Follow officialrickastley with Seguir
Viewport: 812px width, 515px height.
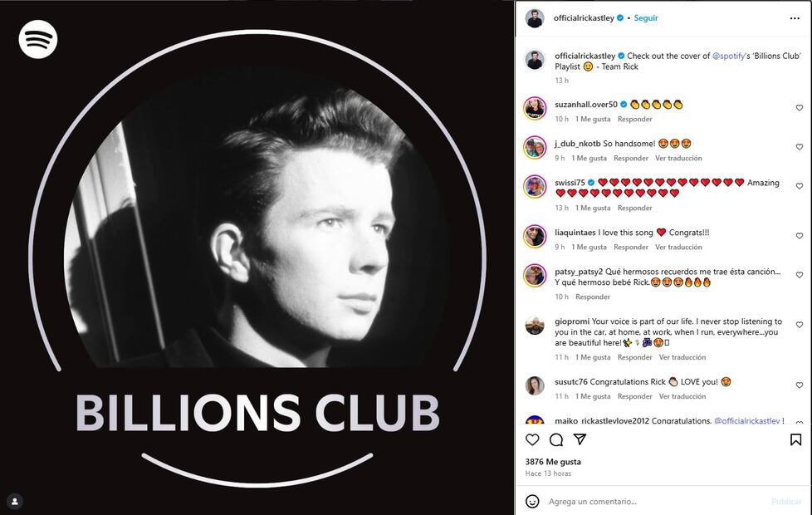coord(646,18)
